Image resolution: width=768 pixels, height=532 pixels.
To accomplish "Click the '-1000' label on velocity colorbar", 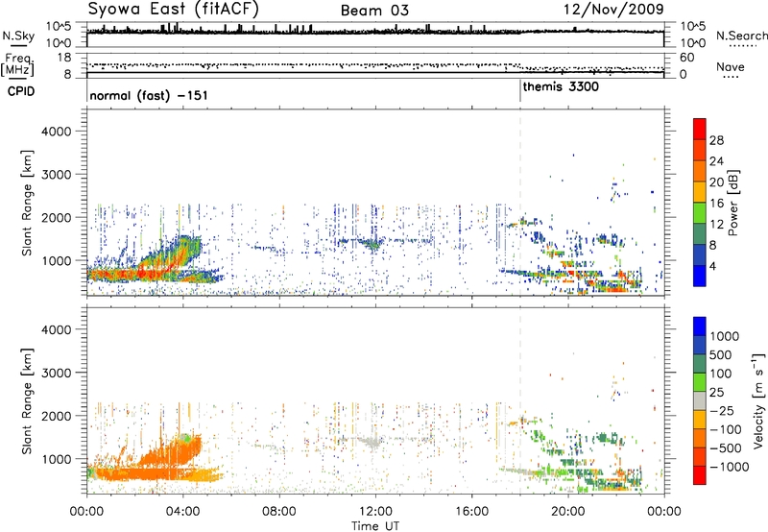I will click(x=730, y=467).
